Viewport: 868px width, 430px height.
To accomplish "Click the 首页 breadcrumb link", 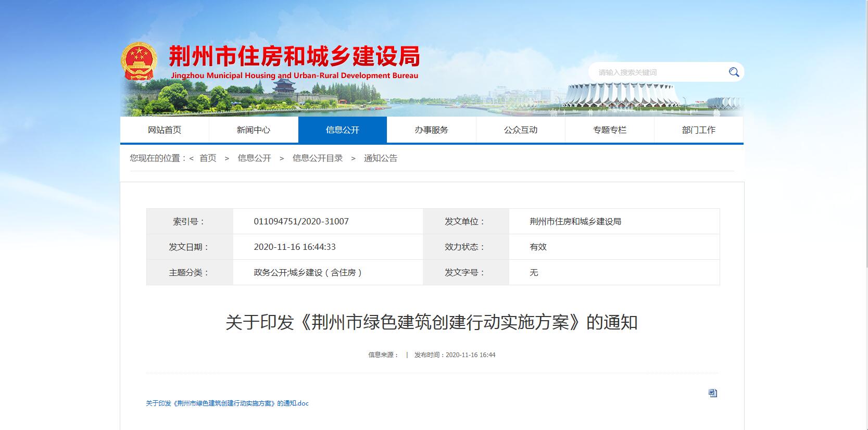I will click(x=208, y=158).
